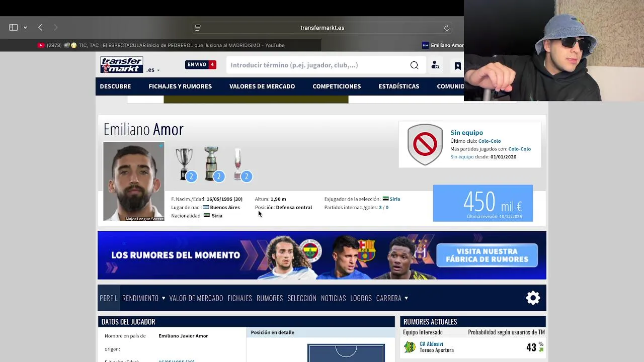Open the ESTADÍSTICAS menu
Image resolution: width=644 pixels, height=362 pixels.
click(x=398, y=86)
